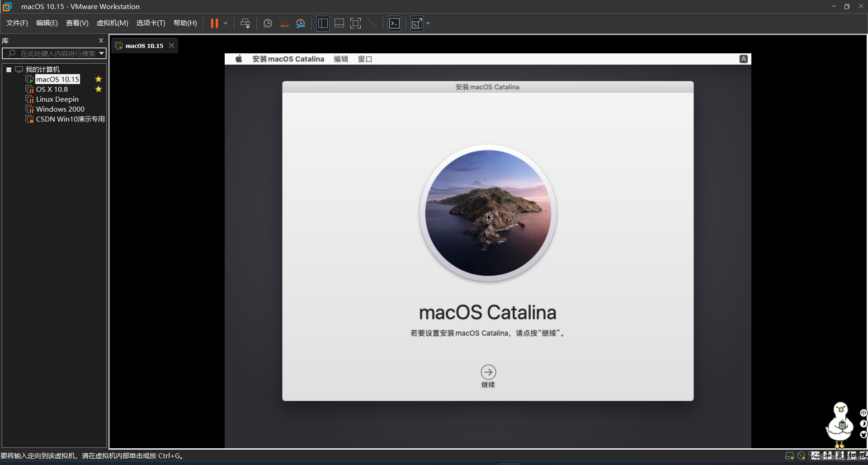Open the 选项卡(T) menu
This screenshot has width=868, height=465.
151,23
